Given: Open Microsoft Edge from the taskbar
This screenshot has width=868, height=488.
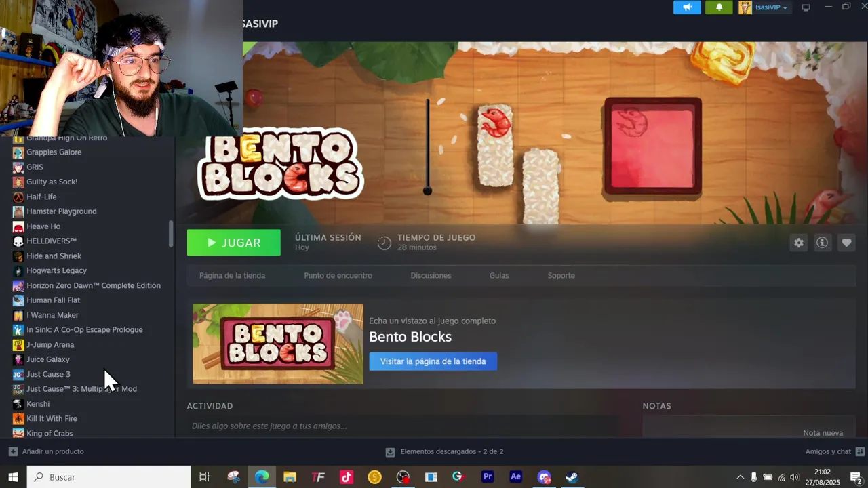Looking at the screenshot, I should pos(262,477).
